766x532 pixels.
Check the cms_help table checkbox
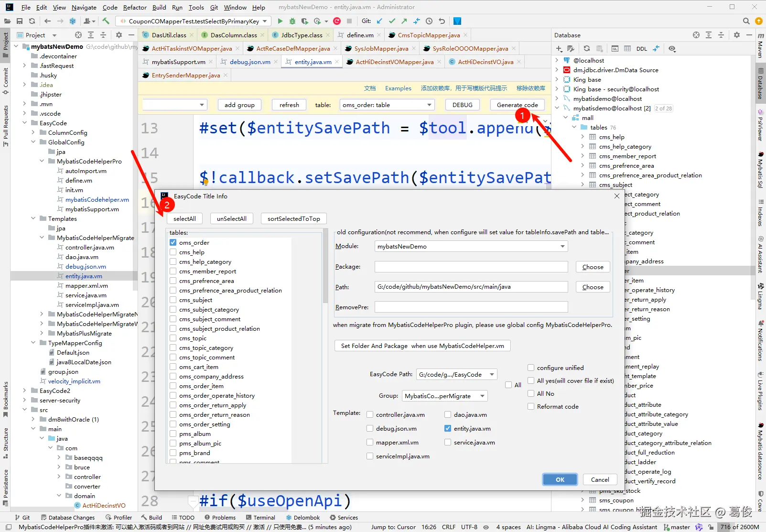tap(173, 252)
